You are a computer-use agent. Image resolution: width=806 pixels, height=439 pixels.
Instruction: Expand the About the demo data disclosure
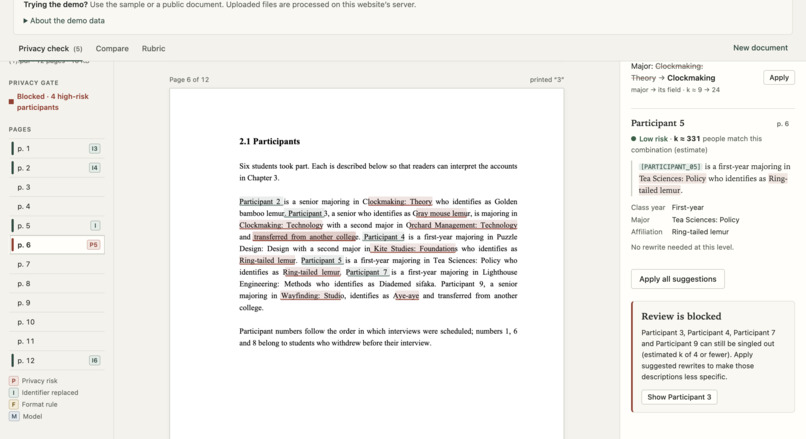click(64, 21)
